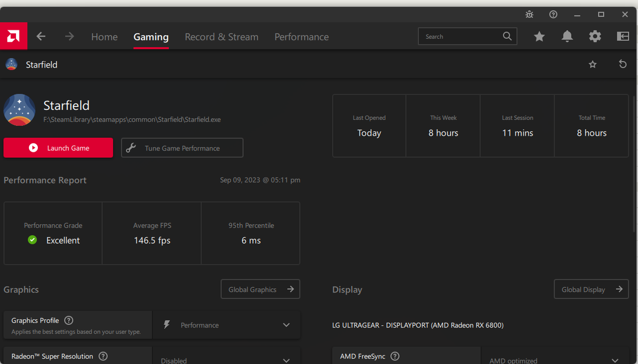The image size is (638, 364).
Task: Click the Display section heading
Action: click(347, 290)
